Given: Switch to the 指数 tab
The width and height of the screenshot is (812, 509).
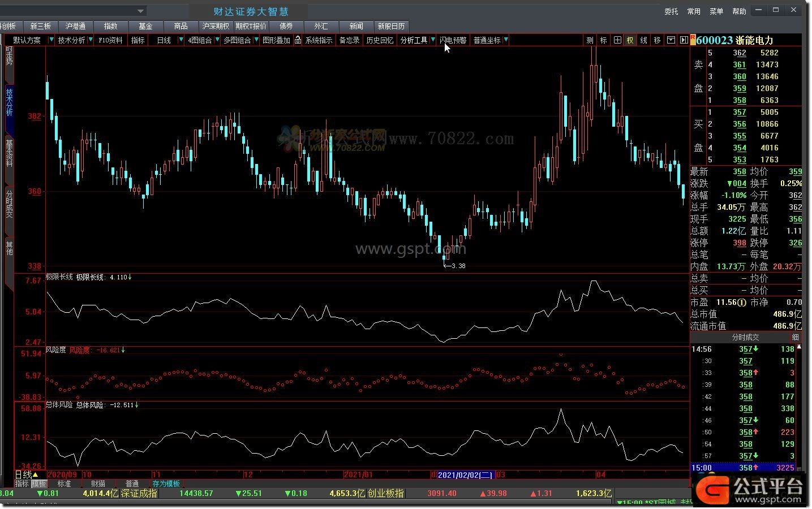Looking at the screenshot, I should click(x=110, y=26).
